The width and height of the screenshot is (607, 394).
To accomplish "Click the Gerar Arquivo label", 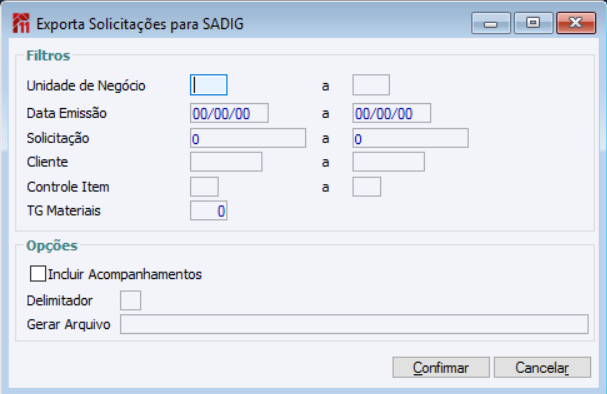I will point(69,324).
